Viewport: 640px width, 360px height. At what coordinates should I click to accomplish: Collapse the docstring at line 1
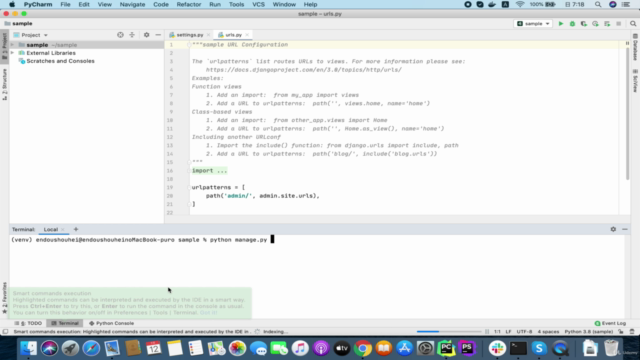[x=189, y=44]
